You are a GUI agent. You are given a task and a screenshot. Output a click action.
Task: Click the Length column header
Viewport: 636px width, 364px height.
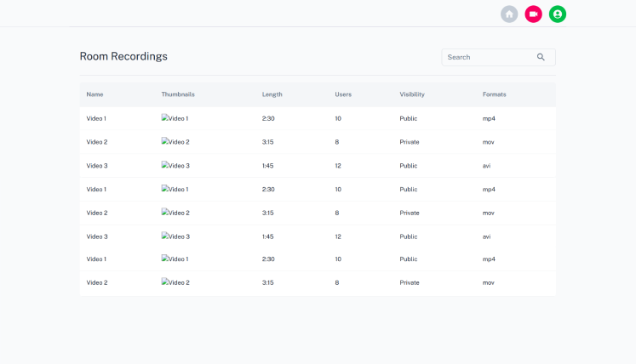point(272,94)
